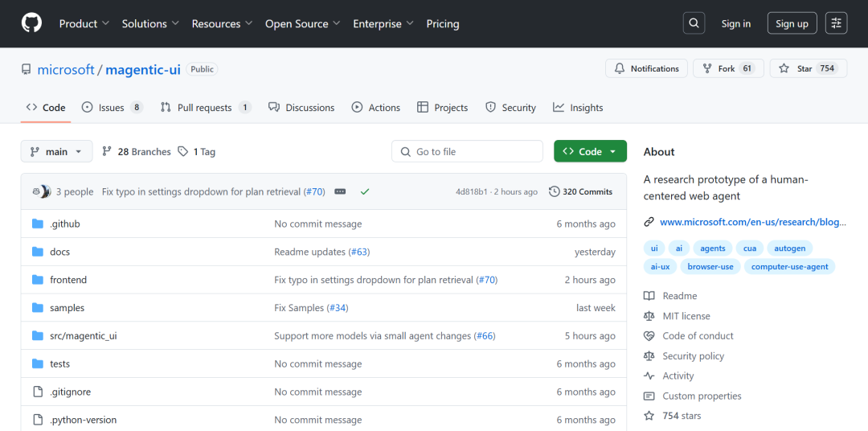Viewport: 868px width, 431px height.
Task: Click the docs folder icon
Action: click(38, 252)
